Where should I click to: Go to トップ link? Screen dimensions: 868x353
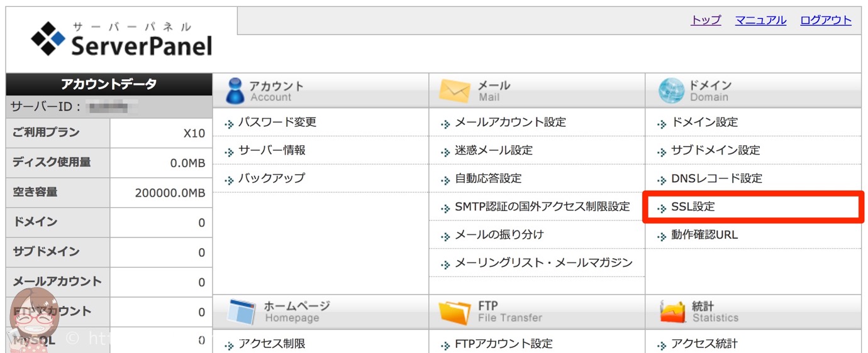pos(706,20)
